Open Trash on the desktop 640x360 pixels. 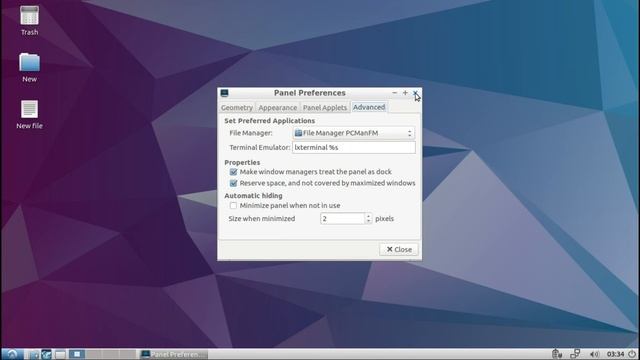[29, 20]
